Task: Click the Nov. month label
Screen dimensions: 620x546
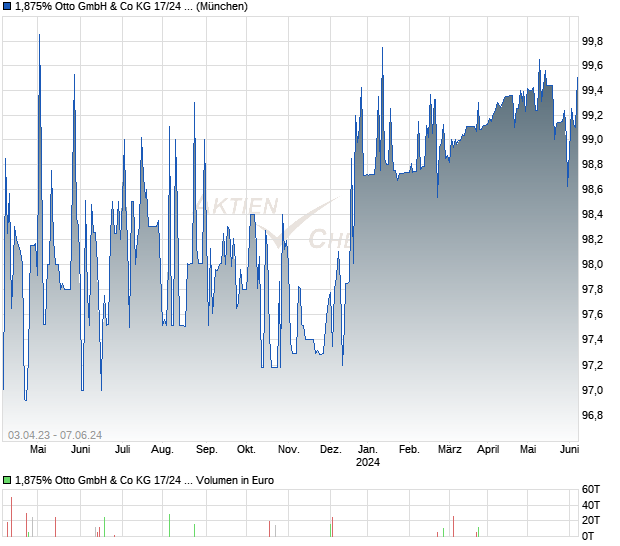Action: 289,450
